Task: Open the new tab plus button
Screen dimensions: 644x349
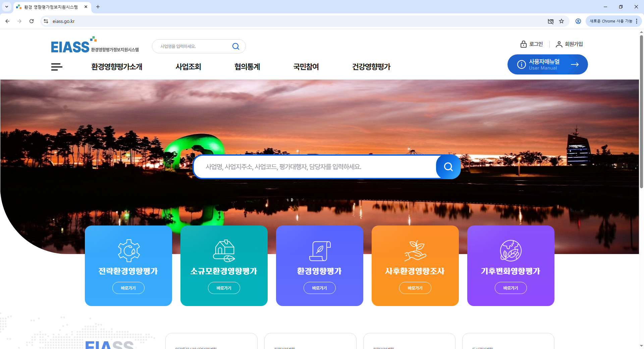Action: [98, 7]
